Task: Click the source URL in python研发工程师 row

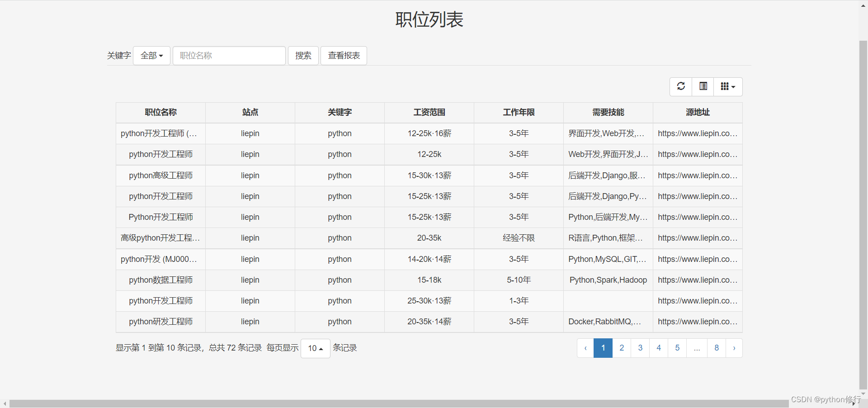Action: click(x=698, y=322)
